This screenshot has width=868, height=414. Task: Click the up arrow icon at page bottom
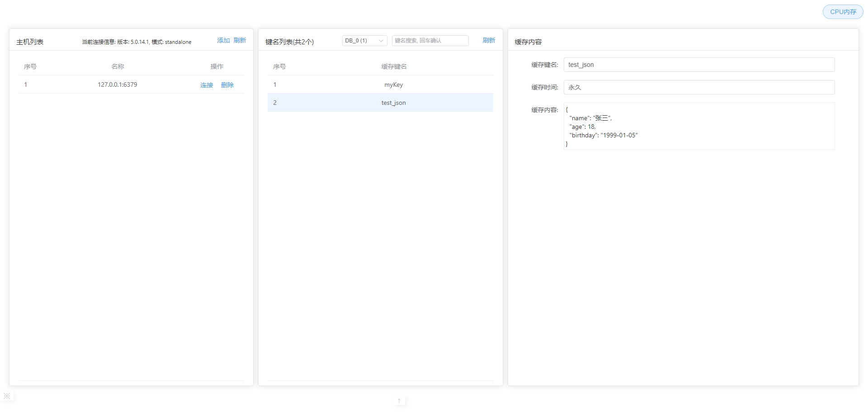click(399, 401)
